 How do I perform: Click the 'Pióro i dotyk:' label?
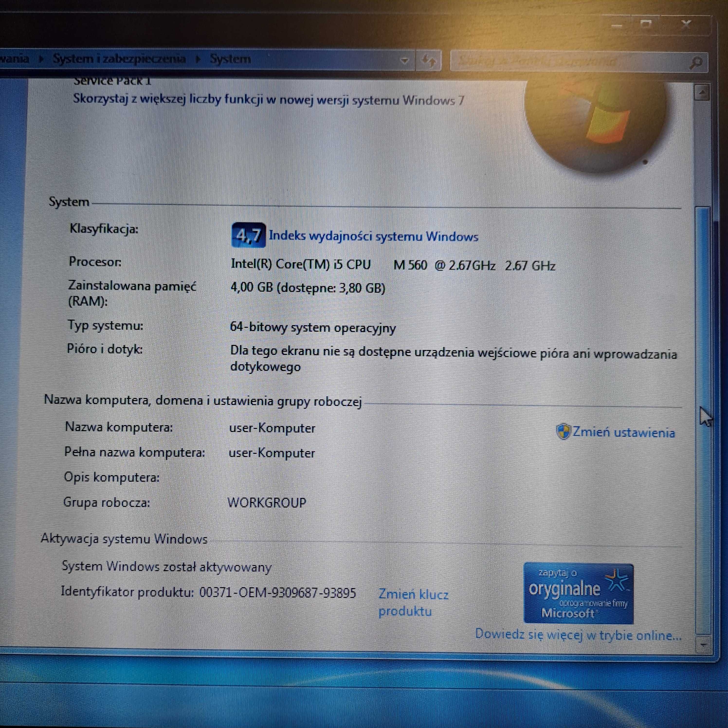point(105,349)
